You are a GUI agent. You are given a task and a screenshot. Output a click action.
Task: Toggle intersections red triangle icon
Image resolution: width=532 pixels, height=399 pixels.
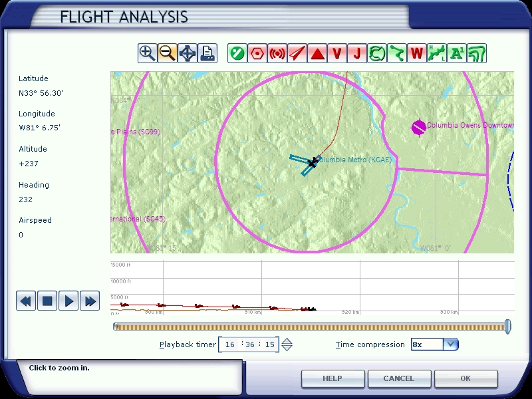[317, 53]
